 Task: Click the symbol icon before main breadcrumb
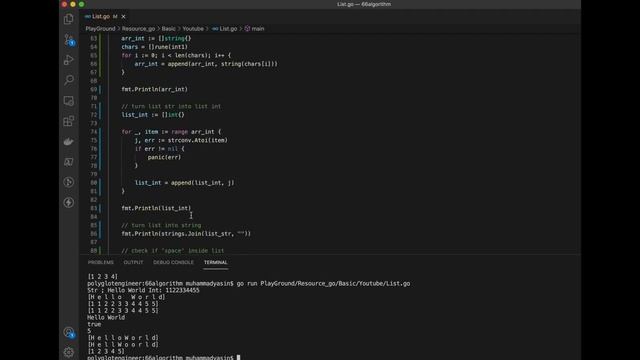pos(247,29)
